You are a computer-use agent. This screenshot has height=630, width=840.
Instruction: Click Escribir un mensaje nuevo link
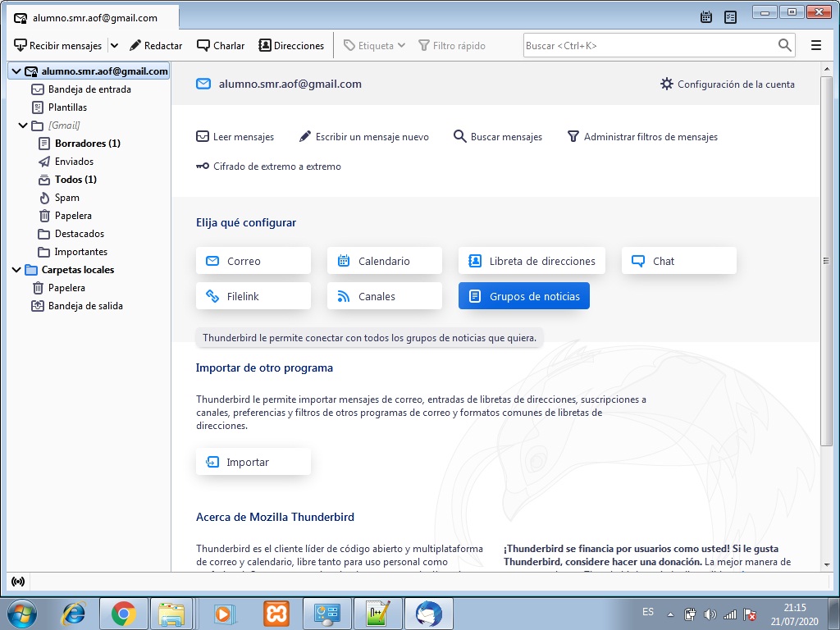coord(363,137)
